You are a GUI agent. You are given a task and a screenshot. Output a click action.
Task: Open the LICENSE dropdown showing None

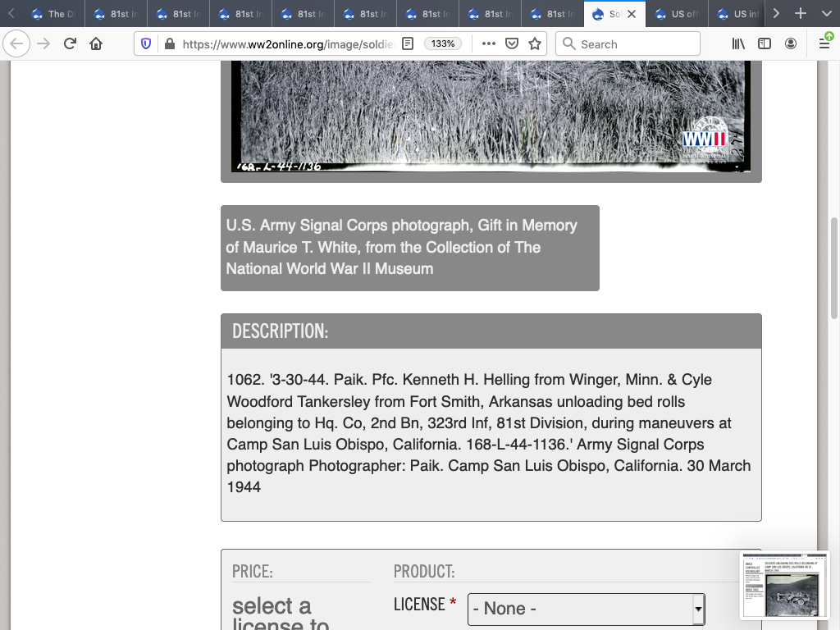click(586, 609)
